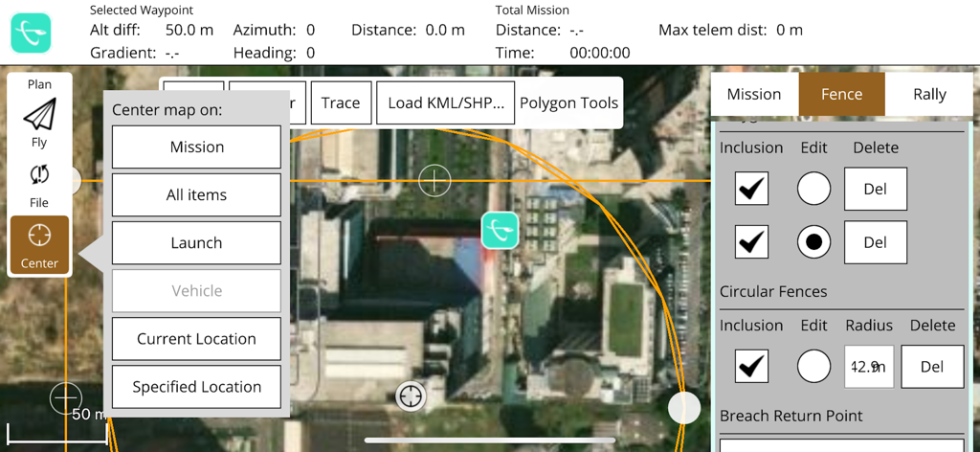
Task: Click the Alt diff 50.0 m value
Action: tap(189, 30)
